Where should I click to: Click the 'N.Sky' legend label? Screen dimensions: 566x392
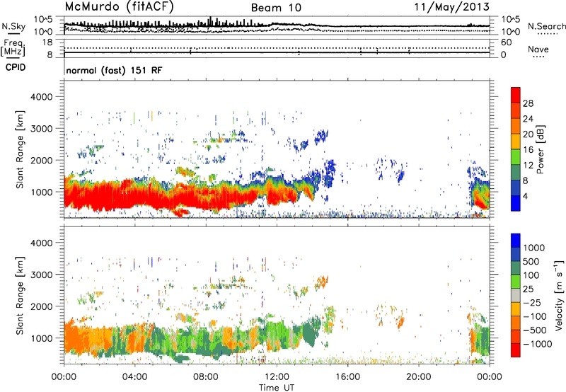[13, 26]
